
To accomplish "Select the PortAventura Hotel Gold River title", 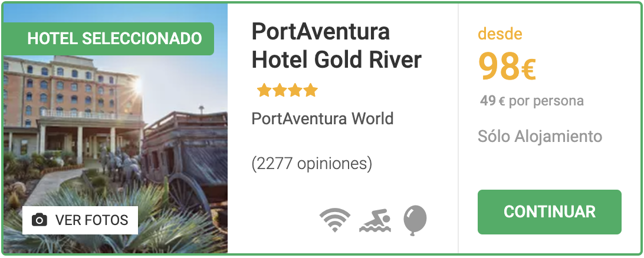I will coord(336,45).
